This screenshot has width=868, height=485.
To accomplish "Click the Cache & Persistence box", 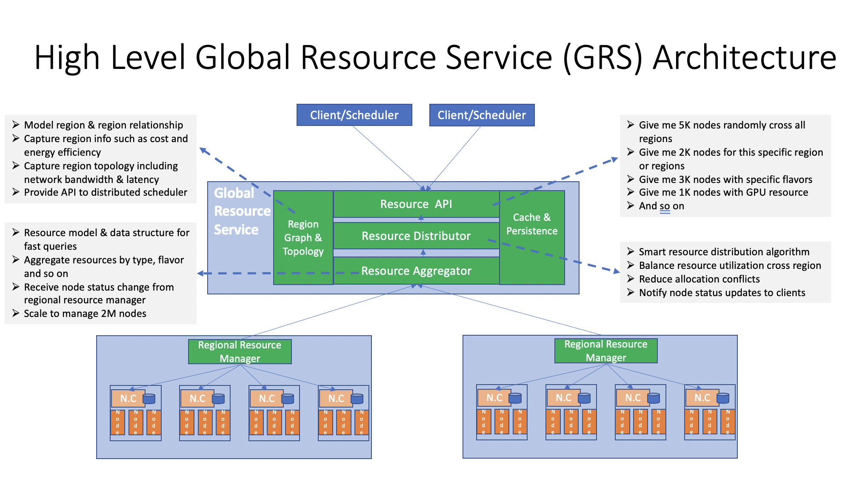I will pos(531,224).
